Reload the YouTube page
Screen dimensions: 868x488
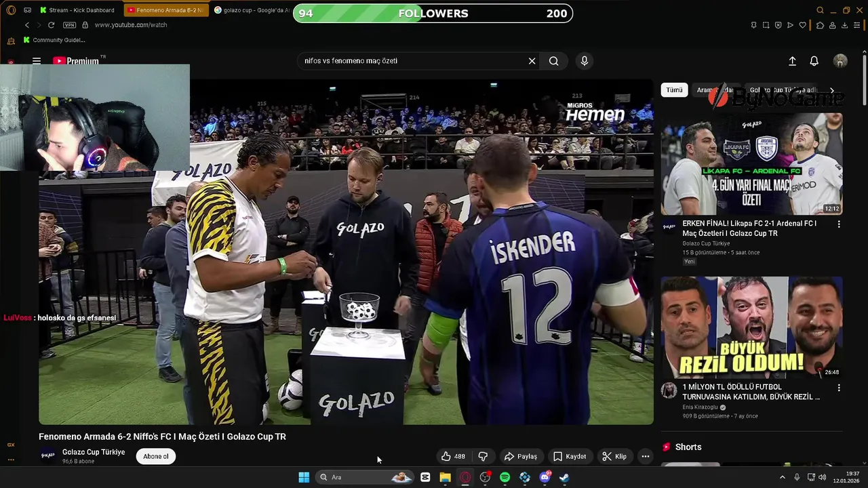pos(51,25)
